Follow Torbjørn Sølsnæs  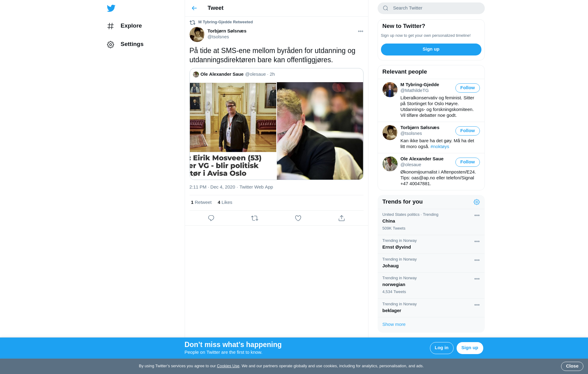467,131
